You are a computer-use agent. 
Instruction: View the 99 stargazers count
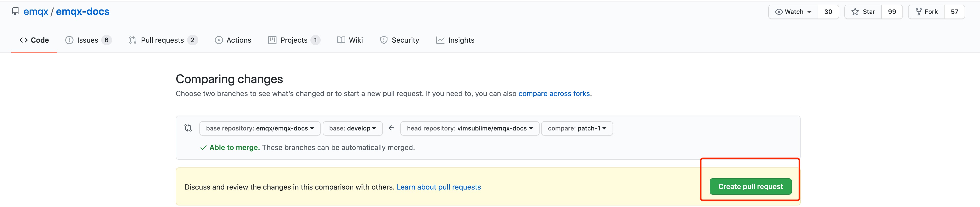pos(892,12)
